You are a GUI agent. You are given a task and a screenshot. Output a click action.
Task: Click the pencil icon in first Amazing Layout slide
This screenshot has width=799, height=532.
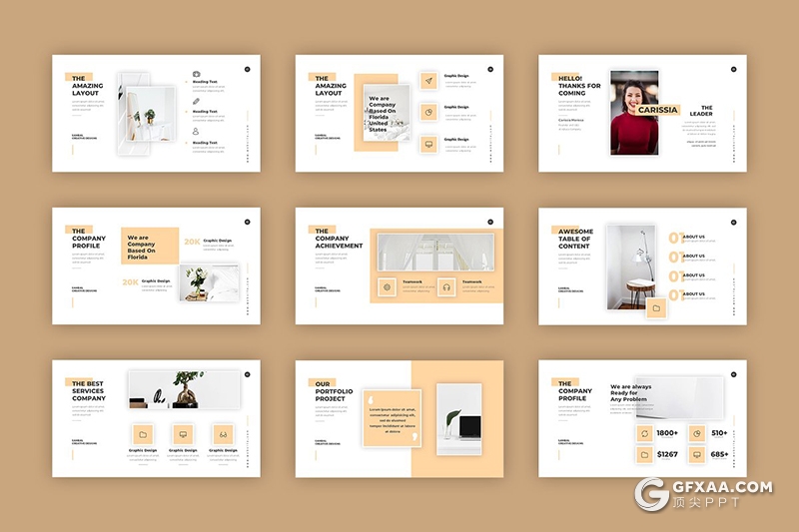(197, 102)
